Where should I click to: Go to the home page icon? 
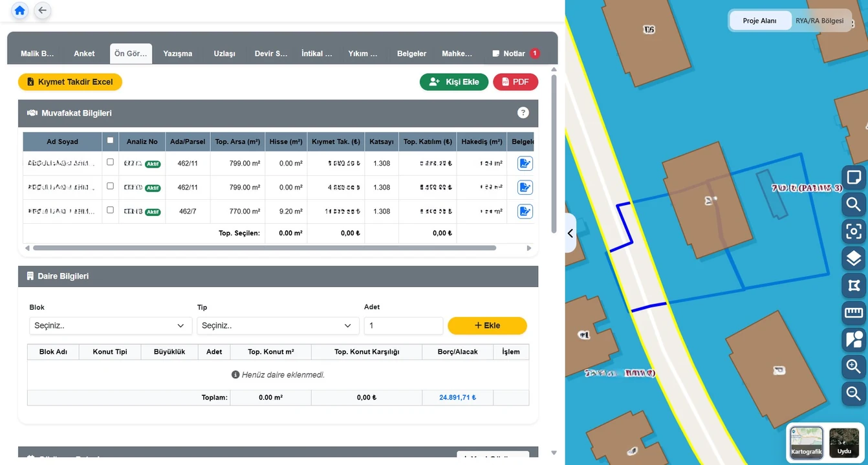coord(20,10)
